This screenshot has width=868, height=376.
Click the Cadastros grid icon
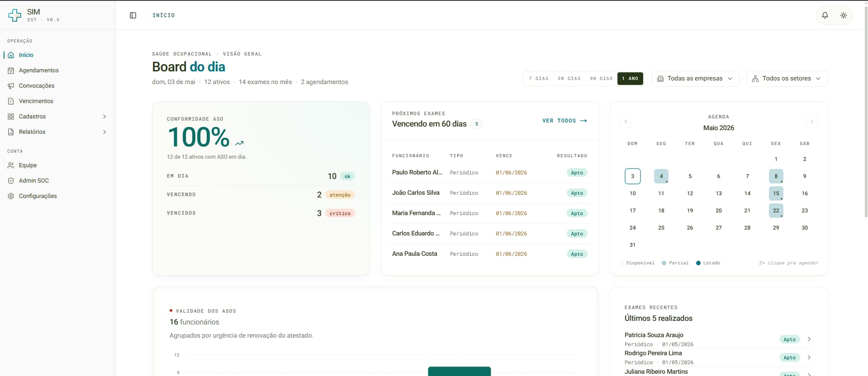click(x=11, y=117)
